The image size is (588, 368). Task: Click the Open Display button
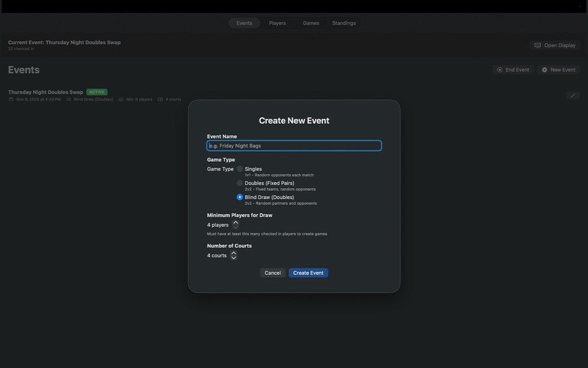pyautogui.click(x=555, y=45)
